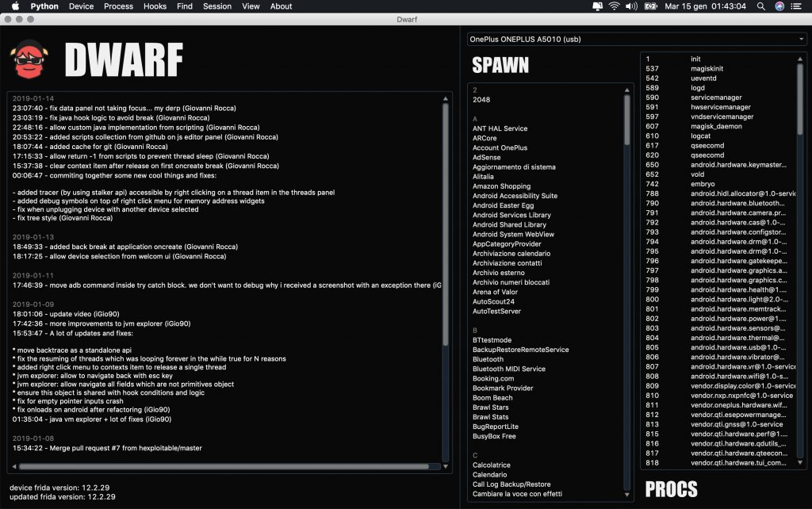Screen dimensions: 812x509
Task: Open the Apple menu
Action: pyautogui.click(x=15, y=6)
